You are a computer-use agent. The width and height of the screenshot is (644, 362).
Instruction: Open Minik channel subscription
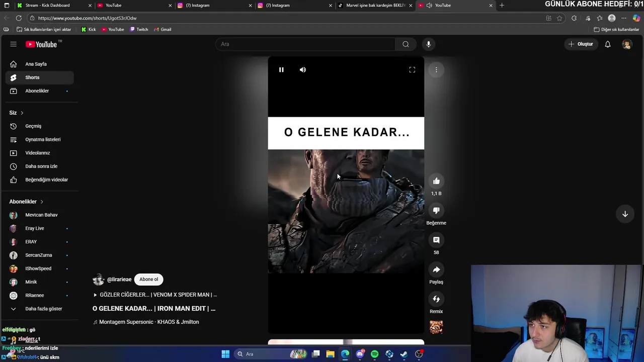click(40, 282)
